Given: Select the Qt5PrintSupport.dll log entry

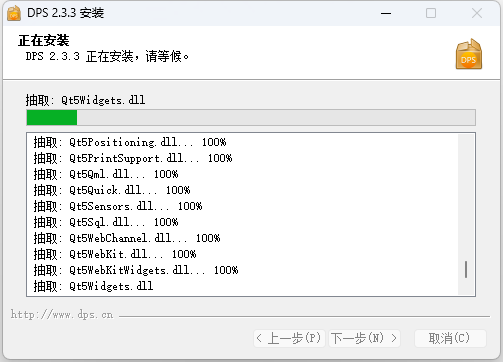Looking at the screenshot, I should point(133,158).
